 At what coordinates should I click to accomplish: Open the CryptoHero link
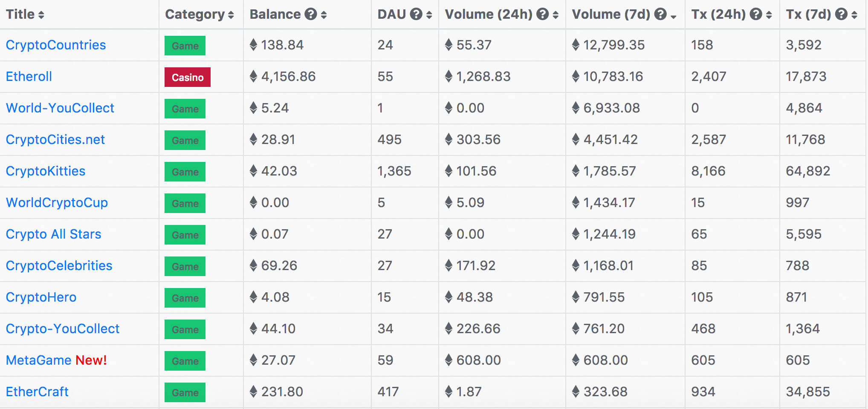point(41,297)
